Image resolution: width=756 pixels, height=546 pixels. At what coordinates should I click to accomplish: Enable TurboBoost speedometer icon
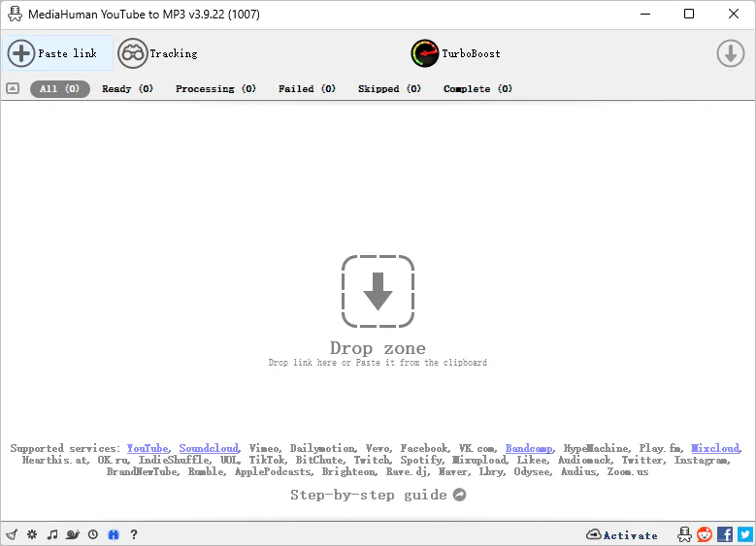[x=424, y=53]
